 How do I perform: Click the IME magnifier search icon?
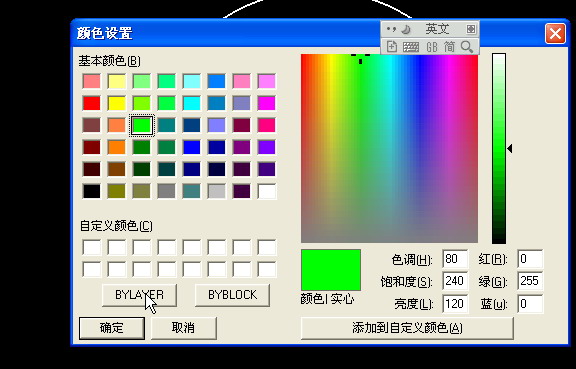pyautogui.click(x=467, y=47)
